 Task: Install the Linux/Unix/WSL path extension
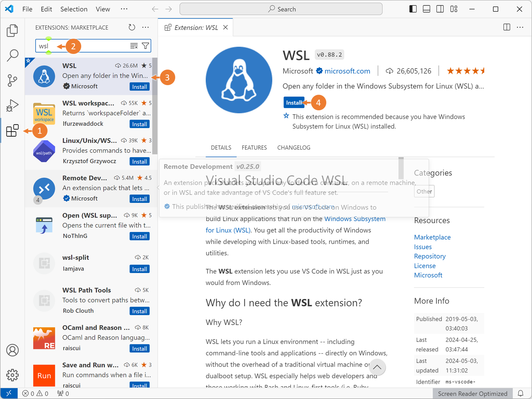(x=140, y=162)
